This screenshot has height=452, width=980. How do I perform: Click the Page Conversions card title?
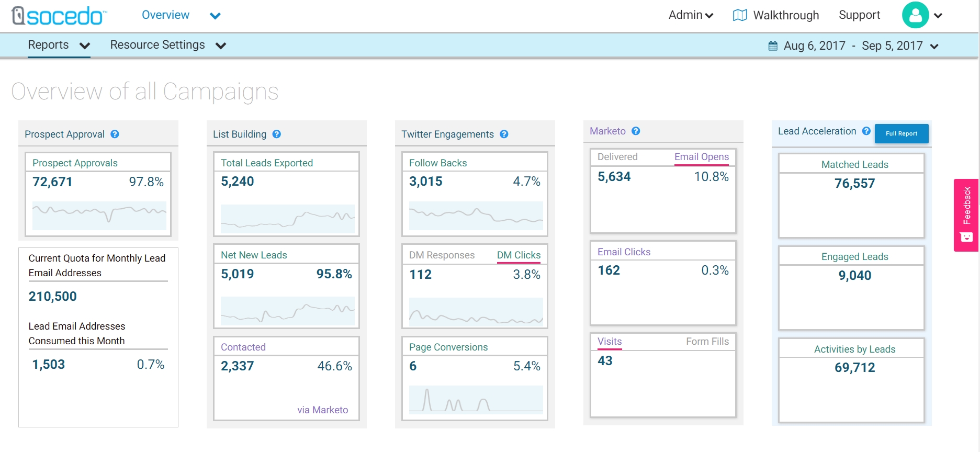[448, 347]
